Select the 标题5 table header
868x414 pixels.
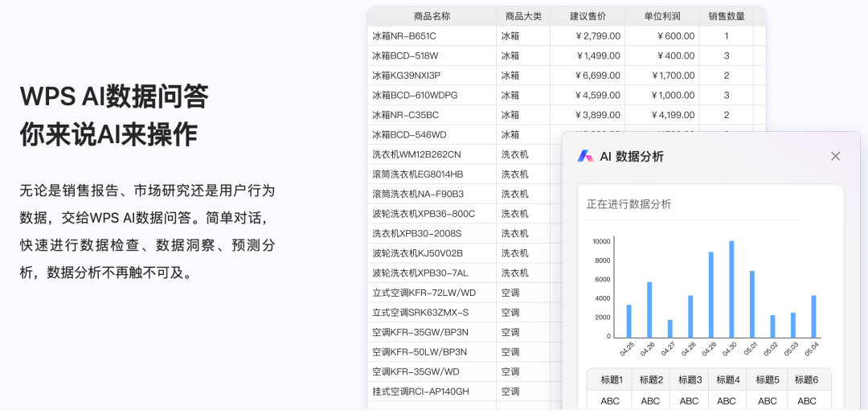pos(768,379)
